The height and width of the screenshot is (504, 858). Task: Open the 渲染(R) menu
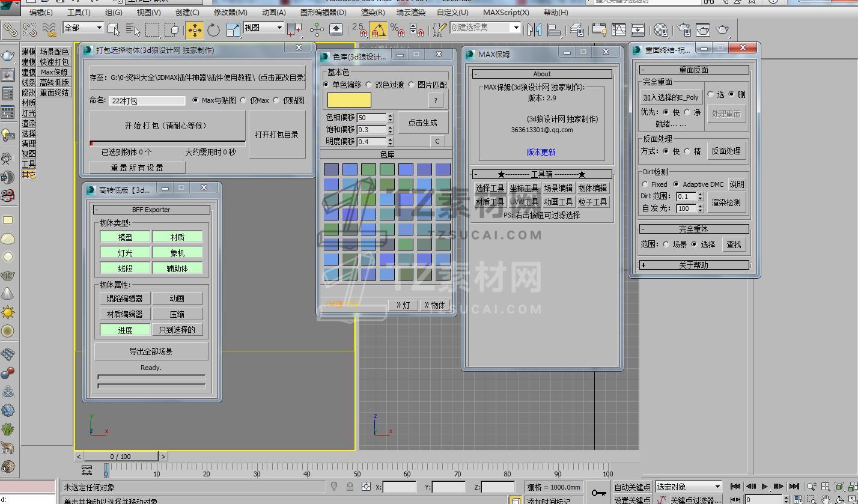point(373,12)
